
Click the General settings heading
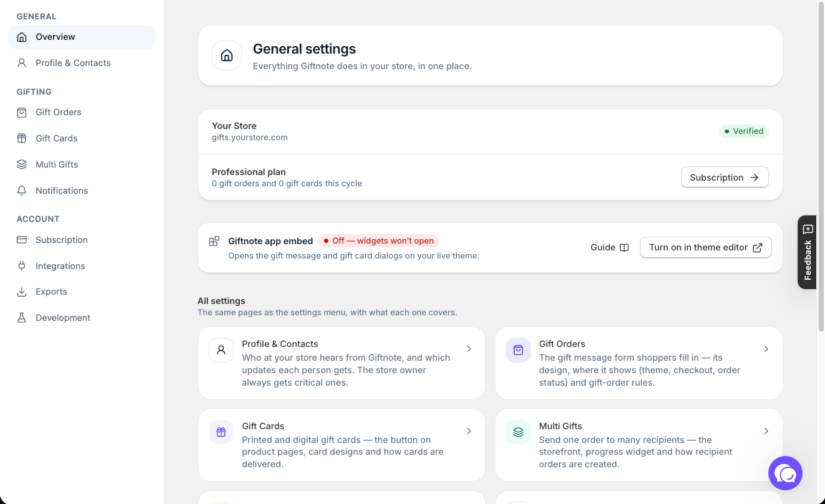(x=304, y=49)
